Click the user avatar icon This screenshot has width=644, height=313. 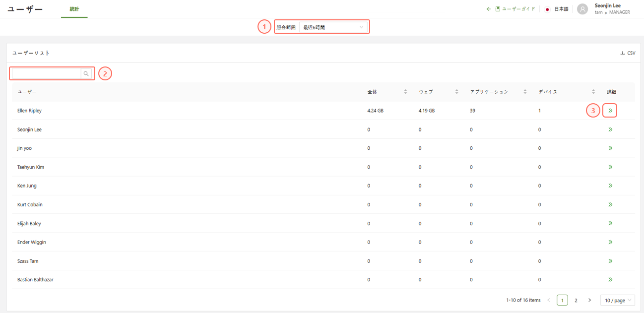pyautogui.click(x=582, y=9)
